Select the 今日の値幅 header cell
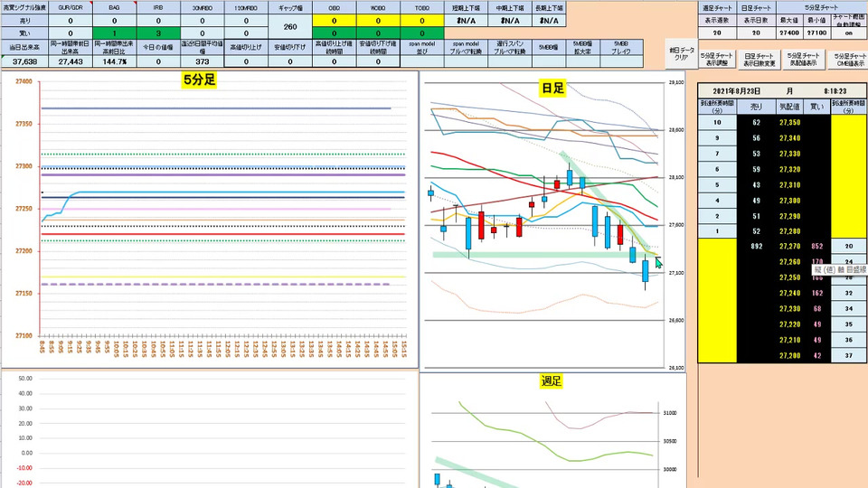Screen dimensions: 868x488 [158, 47]
